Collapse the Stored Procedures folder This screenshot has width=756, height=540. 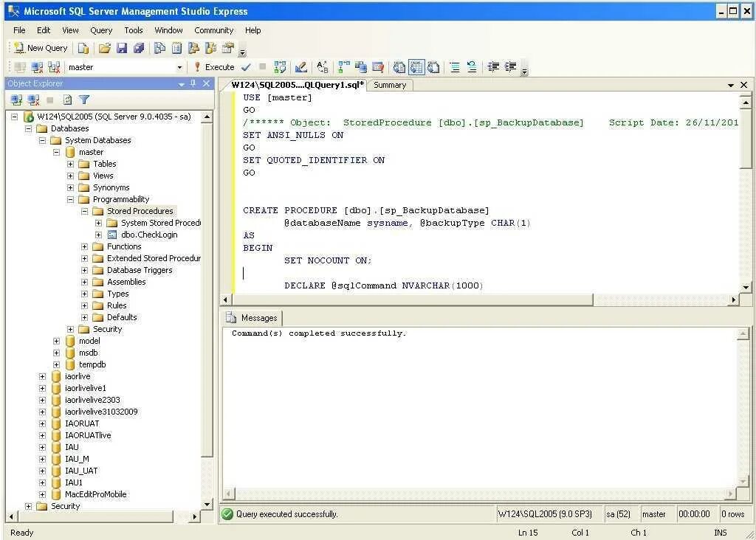[84, 212]
